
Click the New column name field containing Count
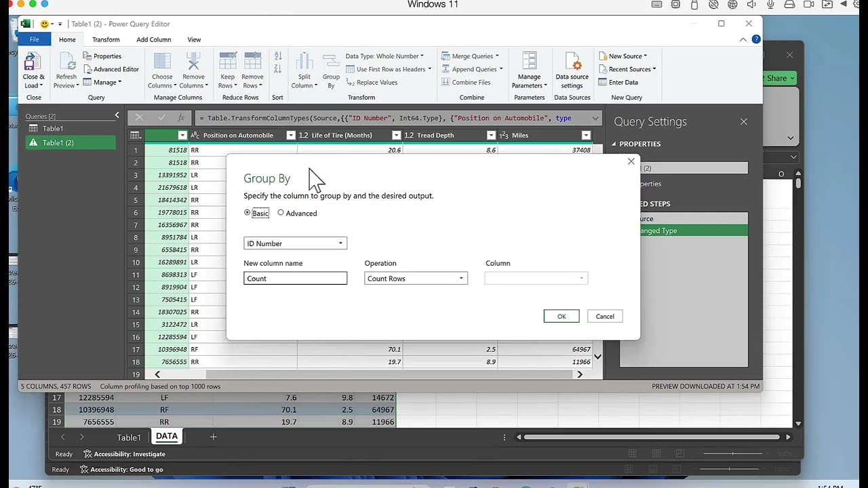click(295, 279)
